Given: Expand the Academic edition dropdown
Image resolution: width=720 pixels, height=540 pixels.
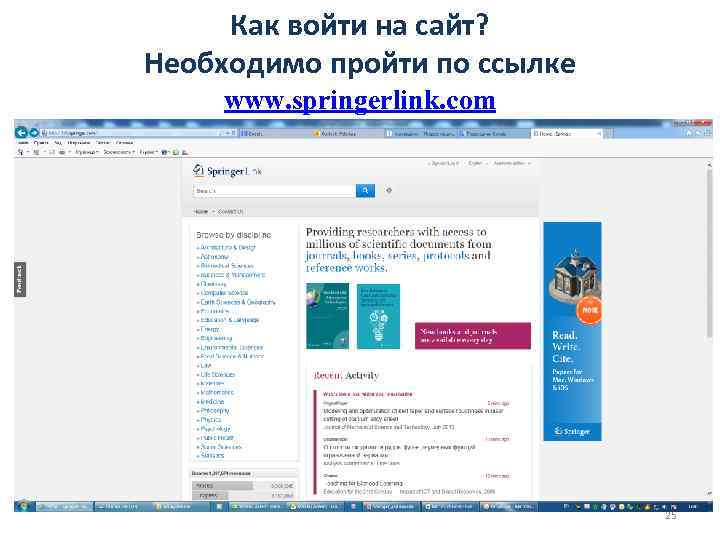Looking at the screenshot, I should [x=512, y=163].
